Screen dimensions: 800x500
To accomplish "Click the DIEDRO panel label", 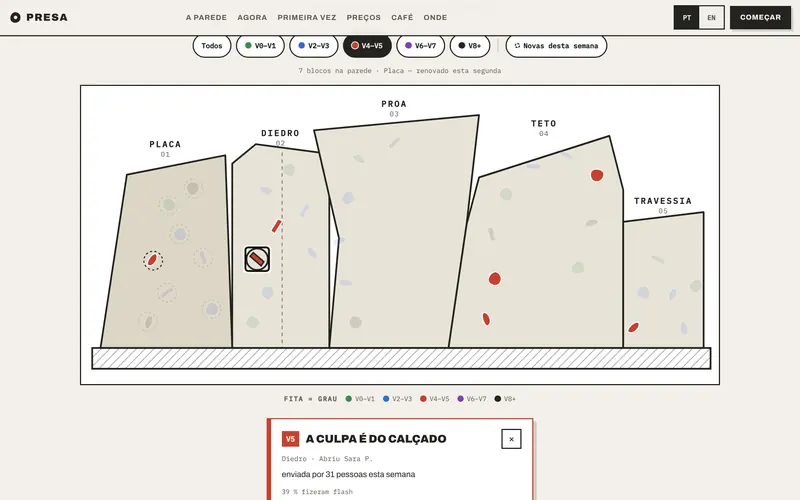I will [280, 133].
